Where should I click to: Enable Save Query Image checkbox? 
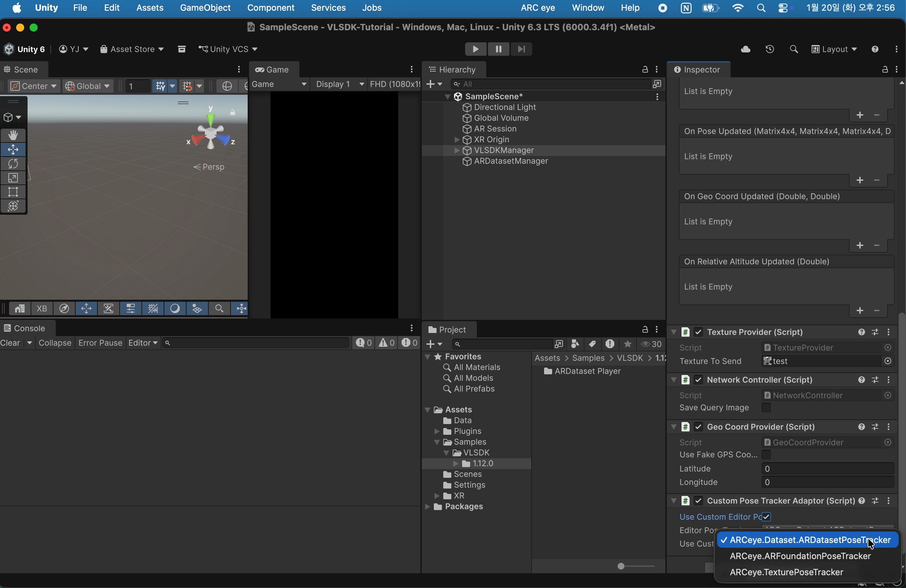click(766, 408)
